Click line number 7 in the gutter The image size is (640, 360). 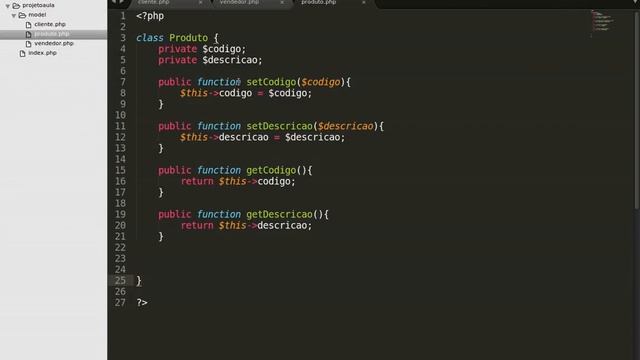[123, 82]
